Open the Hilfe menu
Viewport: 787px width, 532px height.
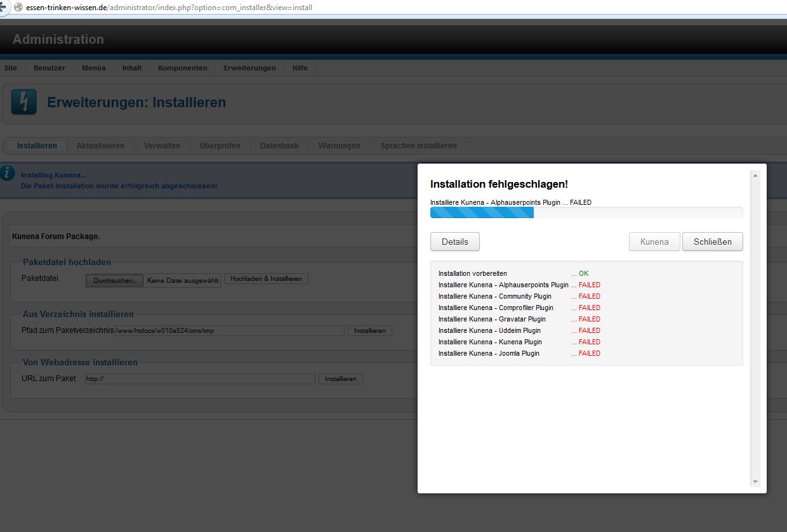coord(300,68)
